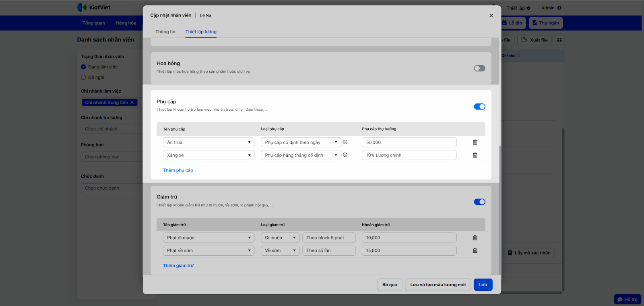The height and width of the screenshot is (306, 644).
Task: Delete the Ăn trưa allowance row
Action: pyautogui.click(x=475, y=142)
